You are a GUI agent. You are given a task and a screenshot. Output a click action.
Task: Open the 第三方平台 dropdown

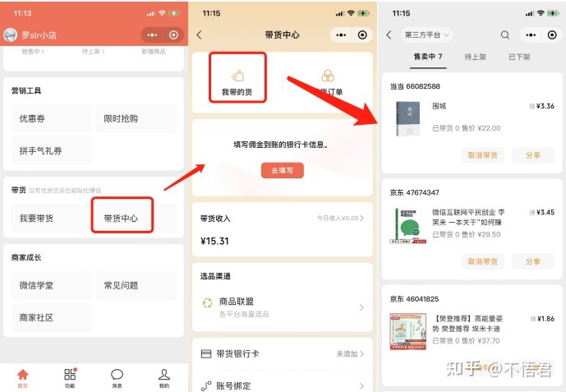(x=427, y=35)
